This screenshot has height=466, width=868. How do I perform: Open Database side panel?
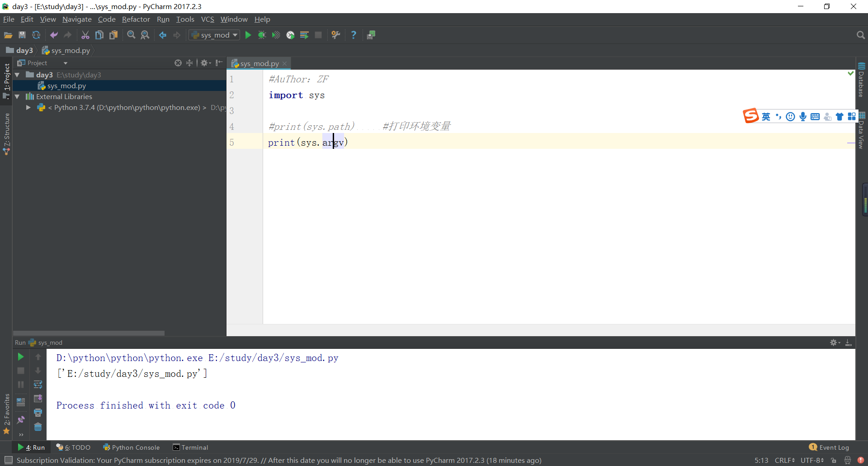[x=861, y=80]
